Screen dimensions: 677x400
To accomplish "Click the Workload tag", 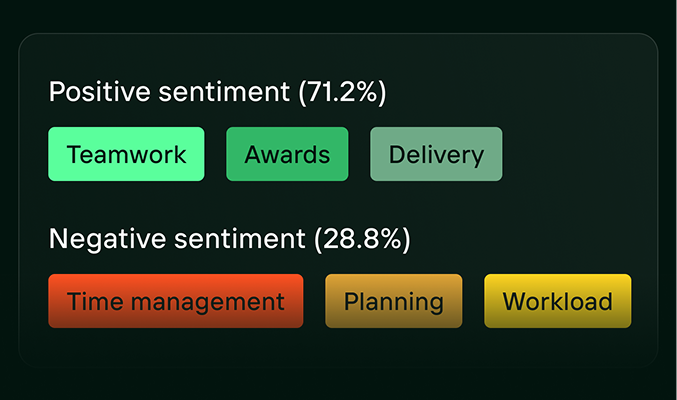I will point(557,301).
